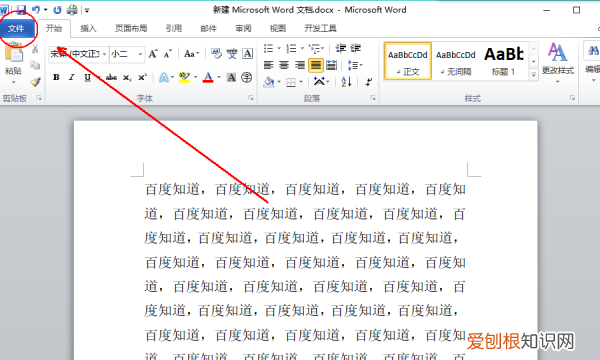This screenshot has height=360, width=600.
Task: Toggle Strikethrough abc formatting
Action: [x=111, y=77]
